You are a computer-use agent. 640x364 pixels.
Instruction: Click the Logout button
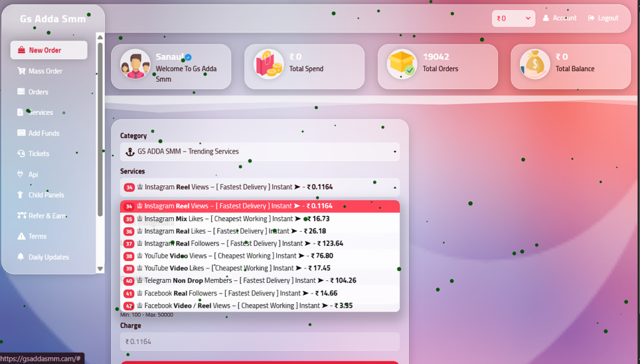[603, 19]
